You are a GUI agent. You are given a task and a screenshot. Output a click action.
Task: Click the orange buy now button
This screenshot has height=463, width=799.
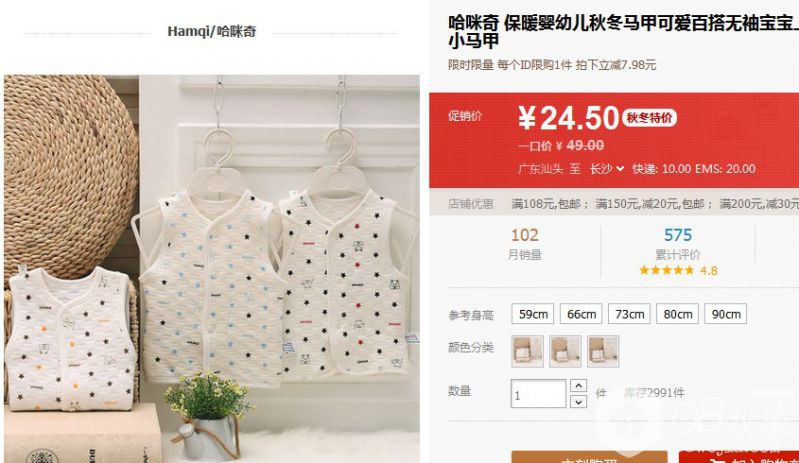pyautogui.click(x=589, y=457)
